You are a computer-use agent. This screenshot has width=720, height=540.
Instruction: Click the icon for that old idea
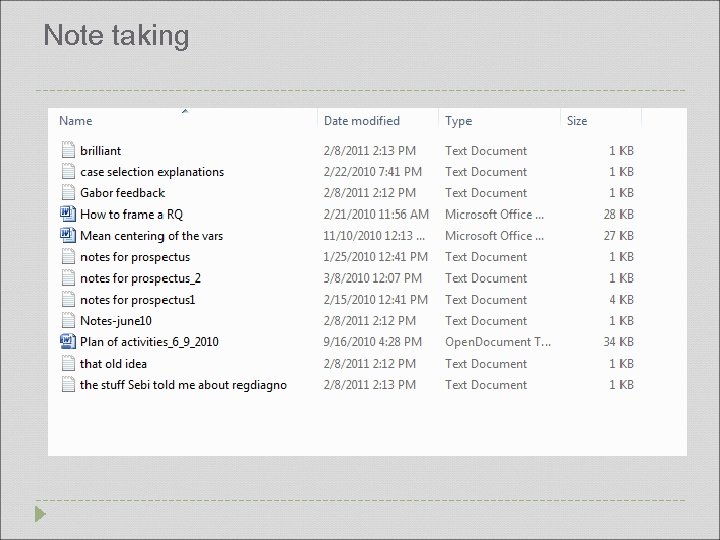[x=68, y=363]
